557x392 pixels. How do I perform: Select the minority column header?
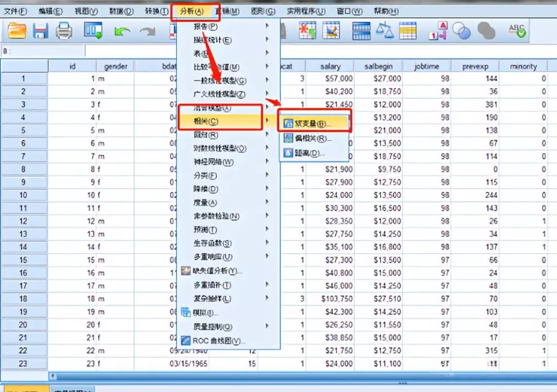point(523,66)
